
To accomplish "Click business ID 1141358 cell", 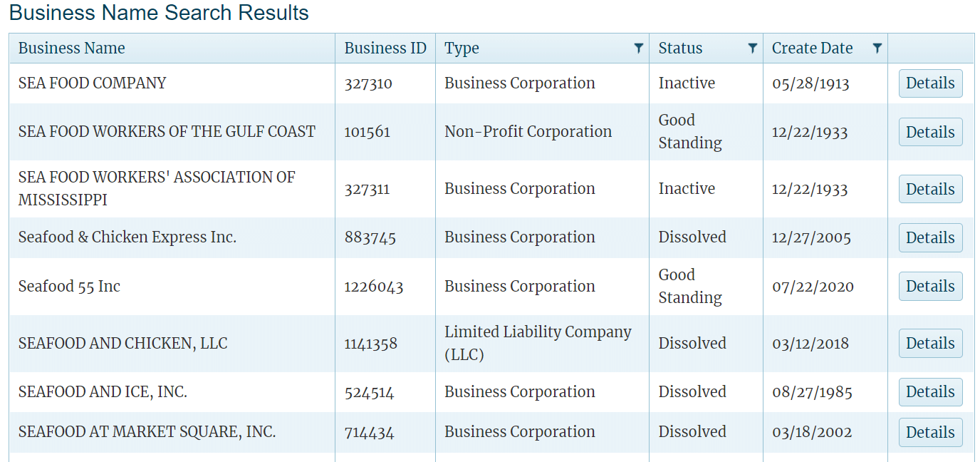I will pos(371,344).
